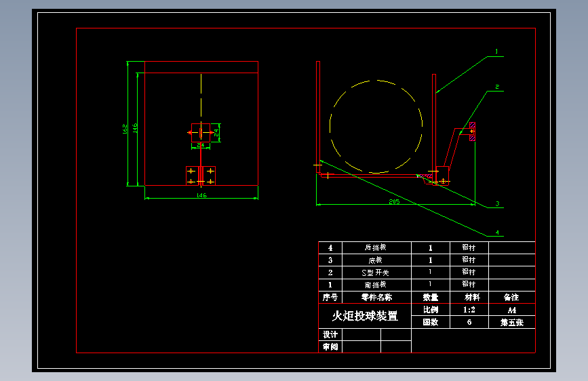Screen dimensions: 588x381
Task: Click balloon number '2' leader label
Action: pyautogui.click(x=497, y=87)
